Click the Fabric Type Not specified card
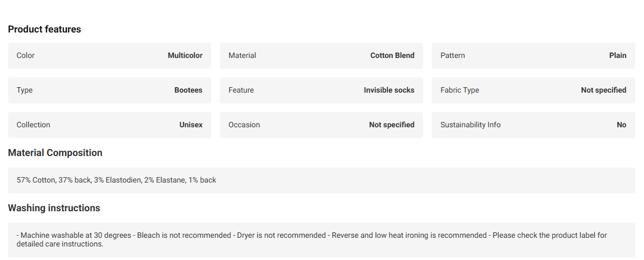This screenshot has width=644, height=260. 533,90
